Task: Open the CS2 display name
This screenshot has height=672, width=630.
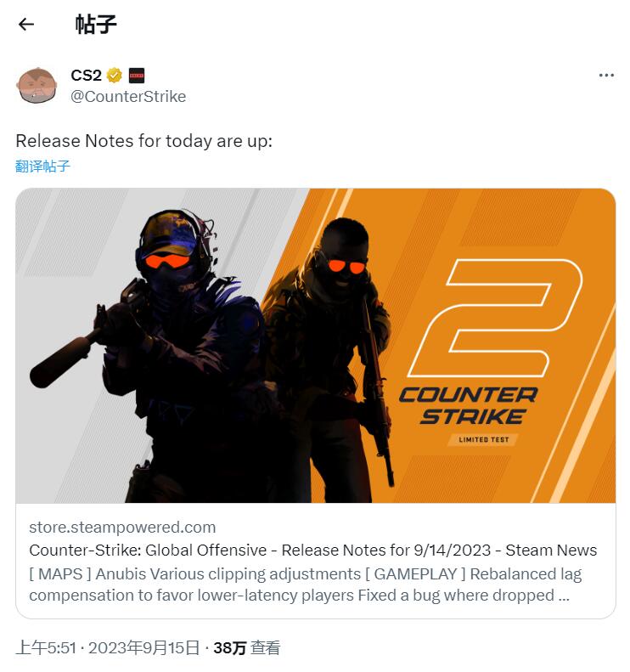Action: (86, 76)
